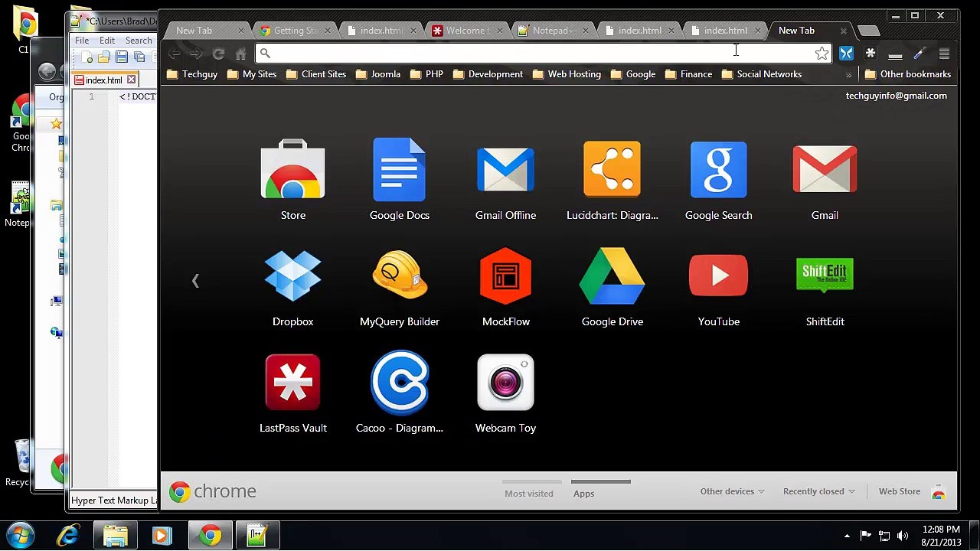
Task: Launch the Google Docs app
Action: click(399, 180)
